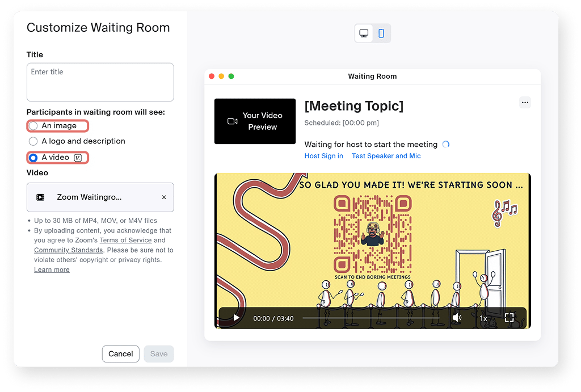
Task: Mute the video volume icon
Action: [x=457, y=318]
